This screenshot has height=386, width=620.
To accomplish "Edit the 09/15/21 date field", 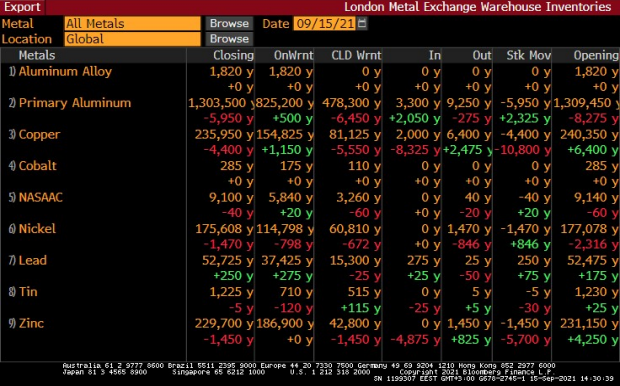I will 325,23.
